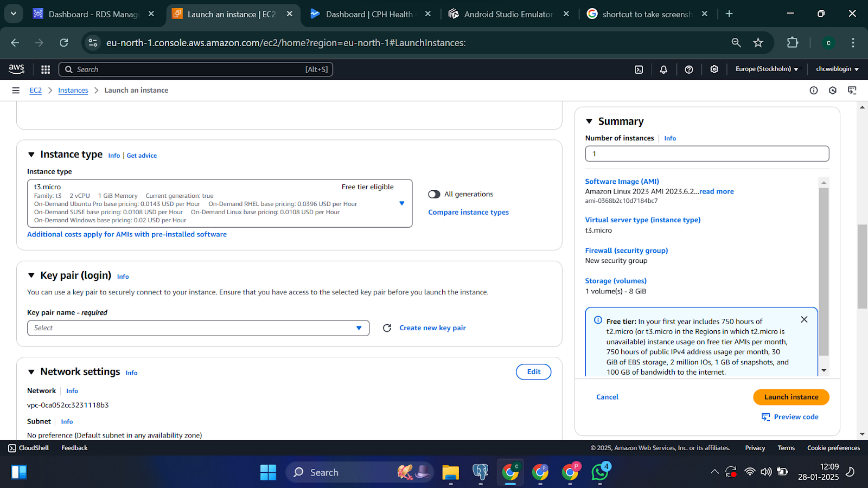The width and height of the screenshot is (868, 488).
Task: Open Compare instance types link
Action: point(468,213)
